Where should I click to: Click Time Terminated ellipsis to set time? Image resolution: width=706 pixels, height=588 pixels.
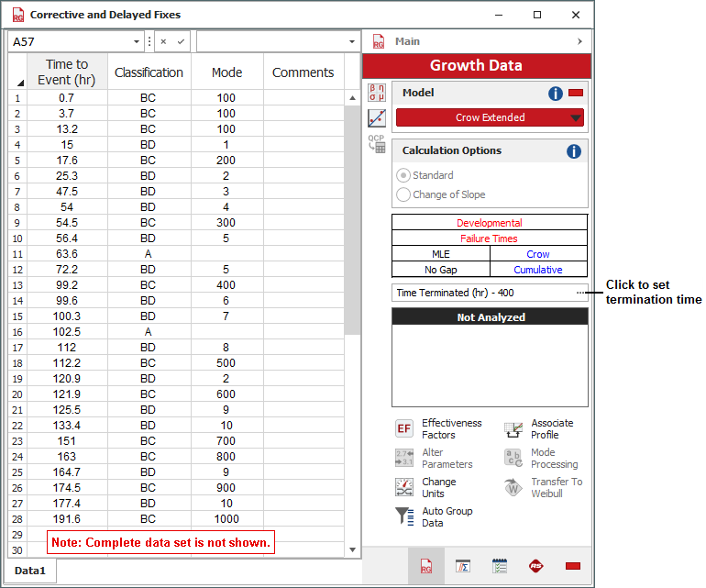[x=579, y=294]
